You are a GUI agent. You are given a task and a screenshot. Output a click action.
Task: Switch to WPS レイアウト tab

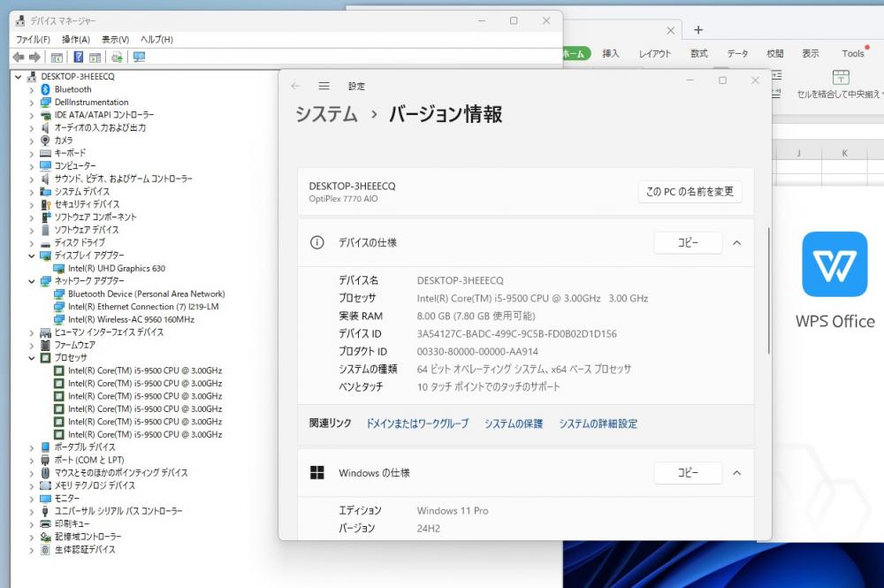[654, 54]
